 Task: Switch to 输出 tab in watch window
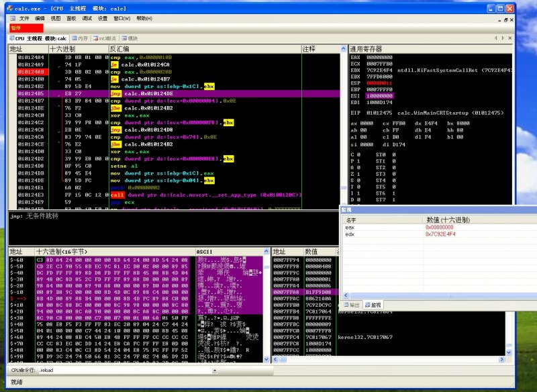(351, 305)
